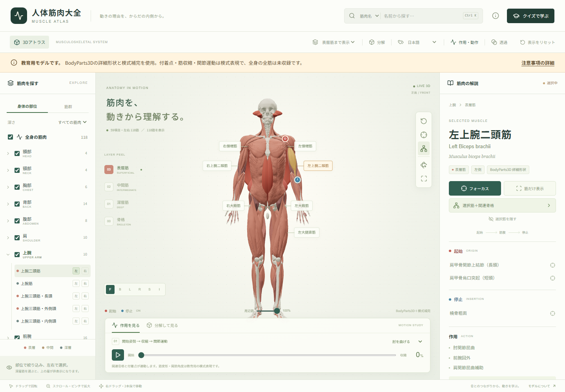Click the muscle name search field
This screenshot has height=392, width=565.
point(422,16)
